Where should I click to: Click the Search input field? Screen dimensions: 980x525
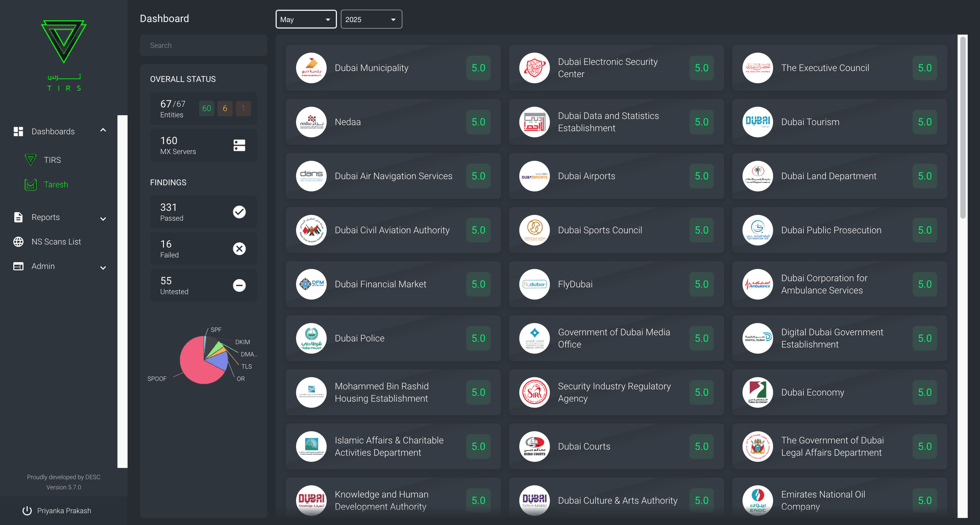coord(203,45)
